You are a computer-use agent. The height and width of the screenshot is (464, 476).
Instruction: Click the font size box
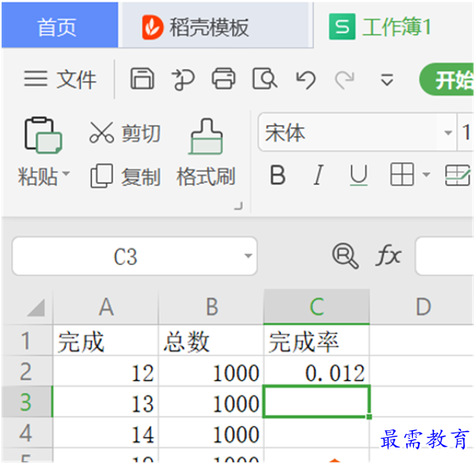tap(466, 132)
